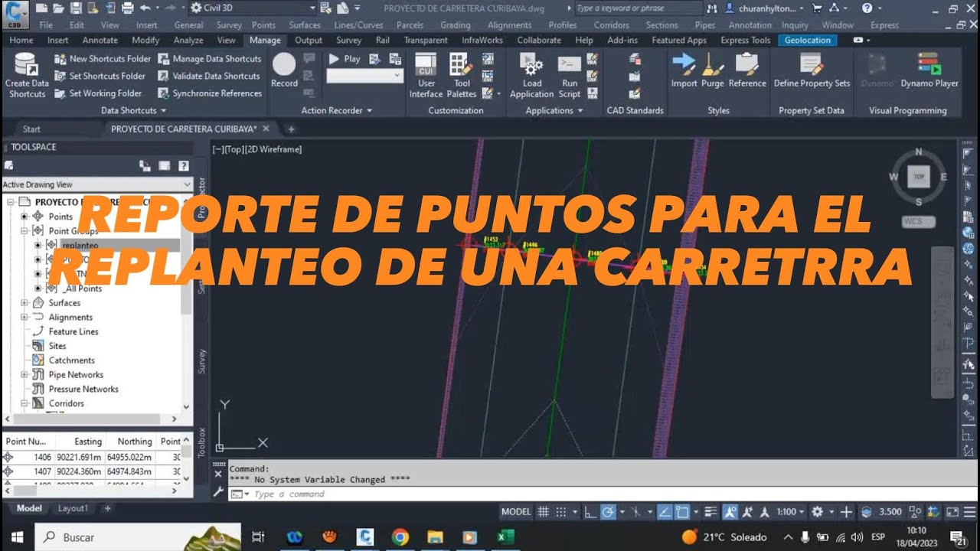The width and height of the screenshot is (980, 551).
Task: Expand the Pipe Networks tree node
Action: [24, 375]
